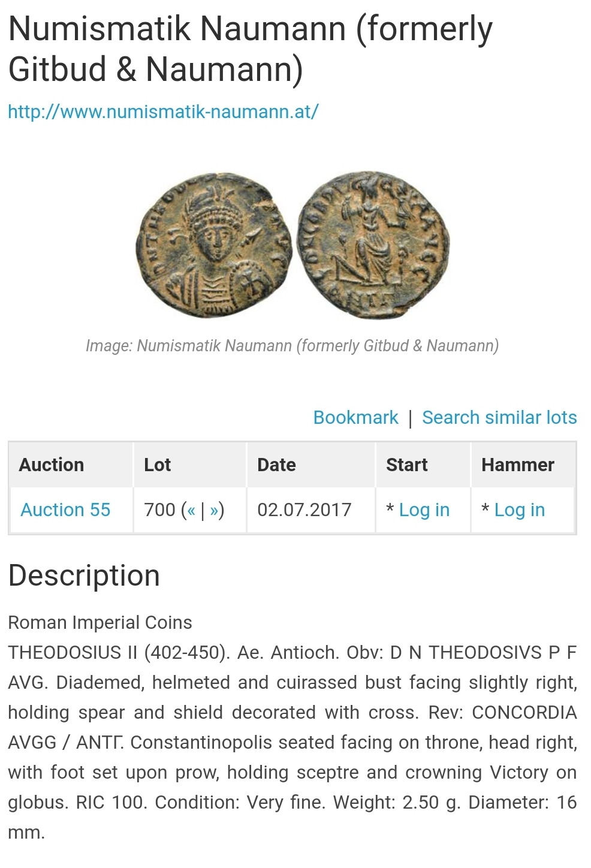Screen dimensions: 591x868
Task: Go to previous lot using « arrow
Action: coord(191,510)
